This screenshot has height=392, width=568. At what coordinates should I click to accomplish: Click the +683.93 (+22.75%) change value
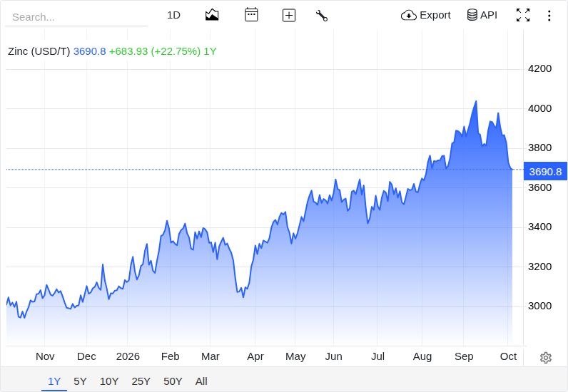point(155,51)
